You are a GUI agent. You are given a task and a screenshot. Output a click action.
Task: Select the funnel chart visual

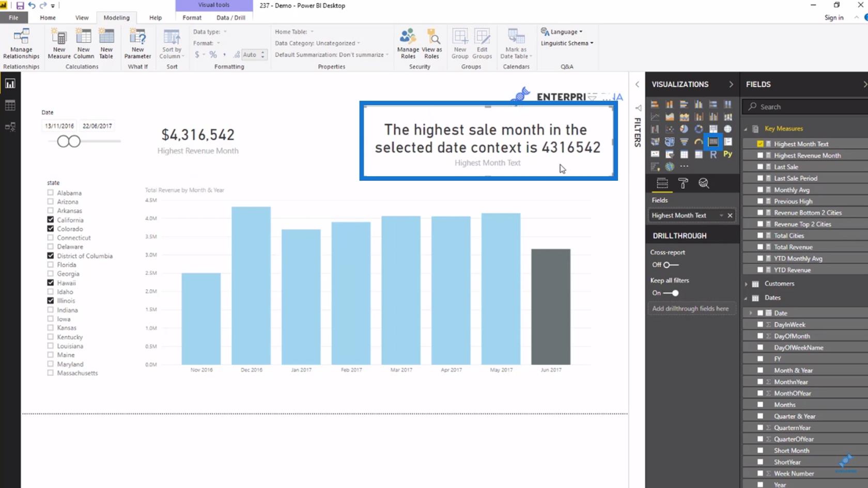point(684,141)
